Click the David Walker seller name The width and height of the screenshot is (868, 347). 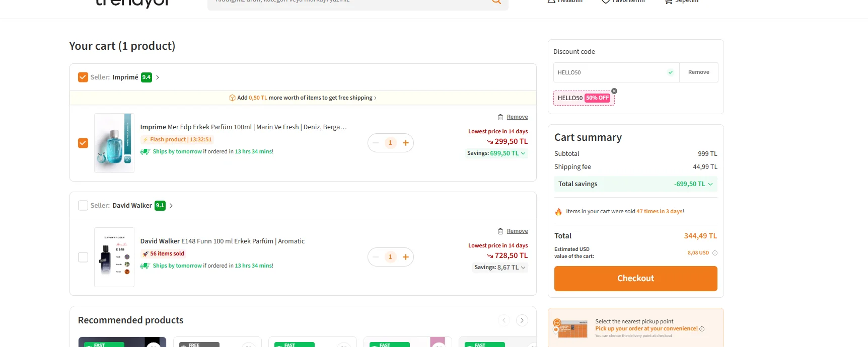132,206
